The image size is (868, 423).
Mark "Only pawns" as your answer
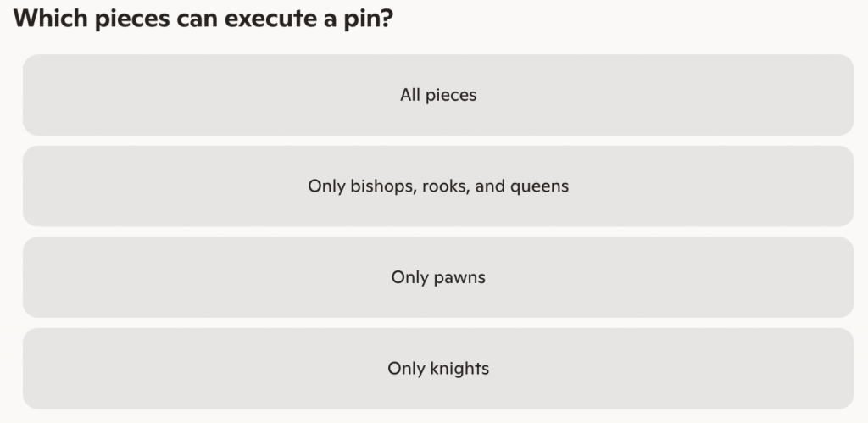point(438,277)
